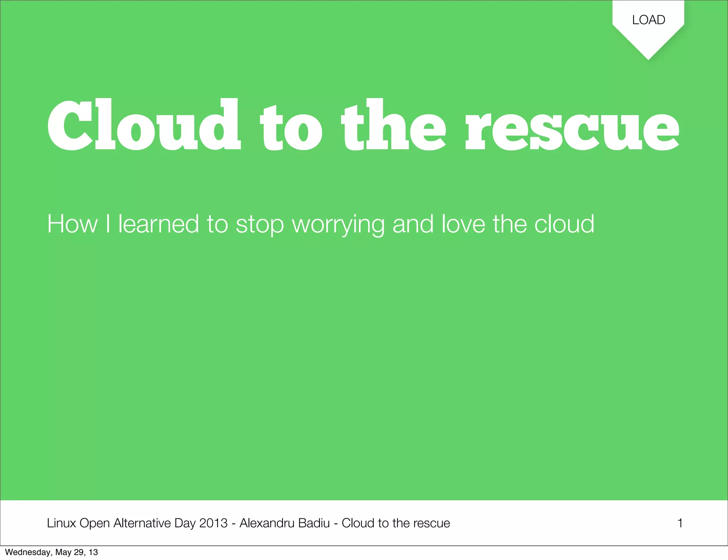Click the LOAD tag label
728x560 pixels.
648,20
